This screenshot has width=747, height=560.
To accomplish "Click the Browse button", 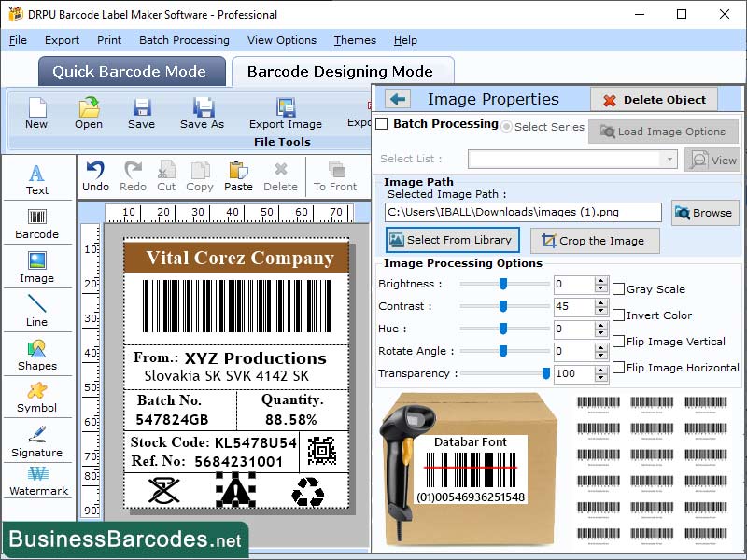I will pos(704,213).
